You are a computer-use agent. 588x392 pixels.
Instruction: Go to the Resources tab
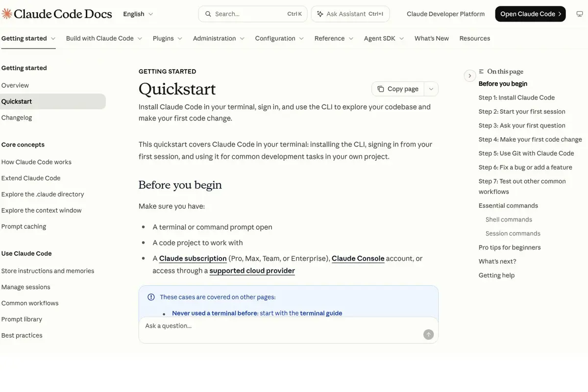tap(475, 38)
